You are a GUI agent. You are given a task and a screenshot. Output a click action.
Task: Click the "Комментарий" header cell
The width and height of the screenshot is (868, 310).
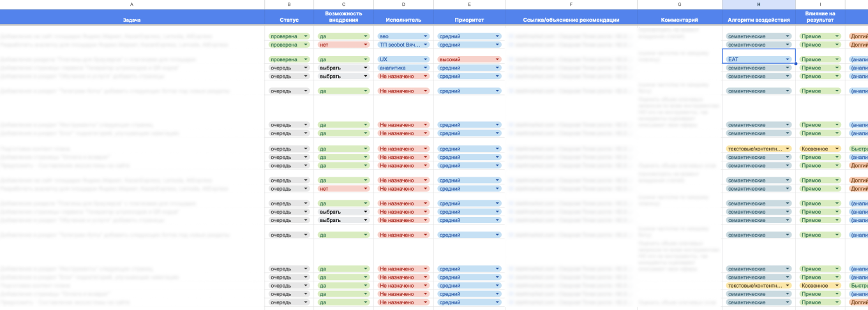tap(679, 20)
